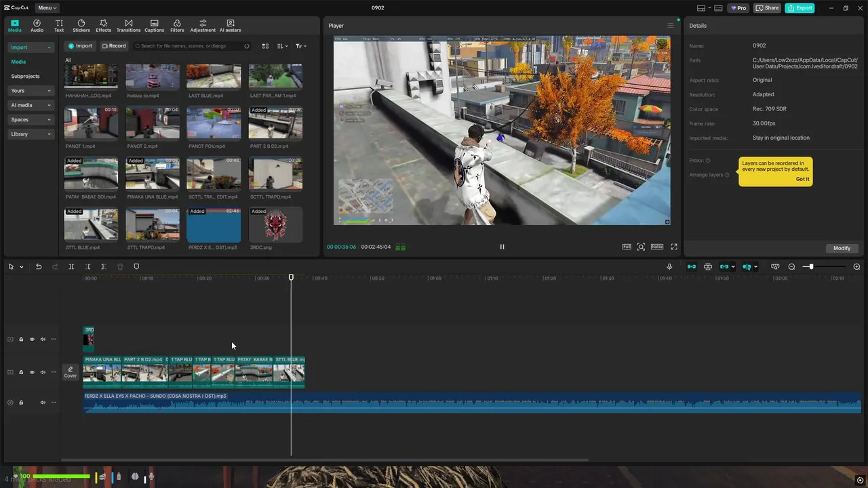Viewport: 868px width, 488px height.
Task: Open the media filter dropdown
Action: coord(301,46)
